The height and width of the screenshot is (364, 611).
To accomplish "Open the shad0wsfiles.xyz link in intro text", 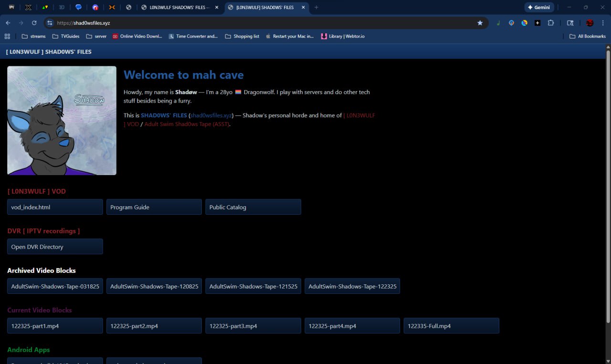I will point(211,115).
